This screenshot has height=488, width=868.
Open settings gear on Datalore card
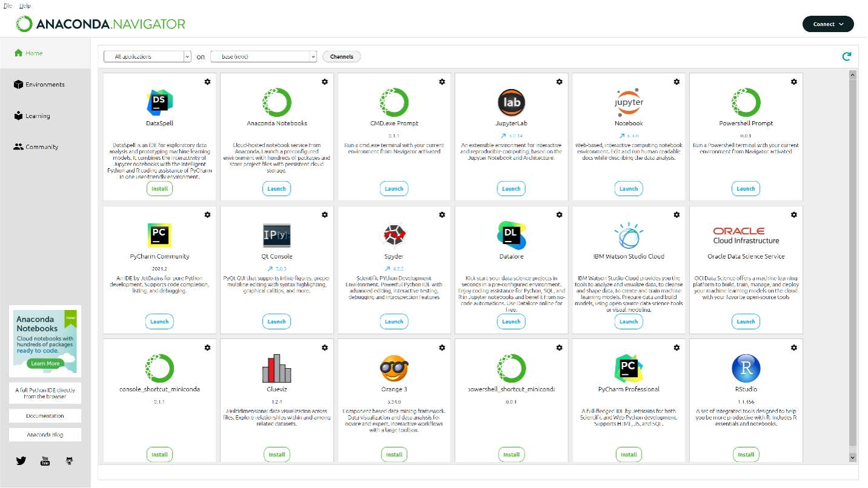click(560, 214)
